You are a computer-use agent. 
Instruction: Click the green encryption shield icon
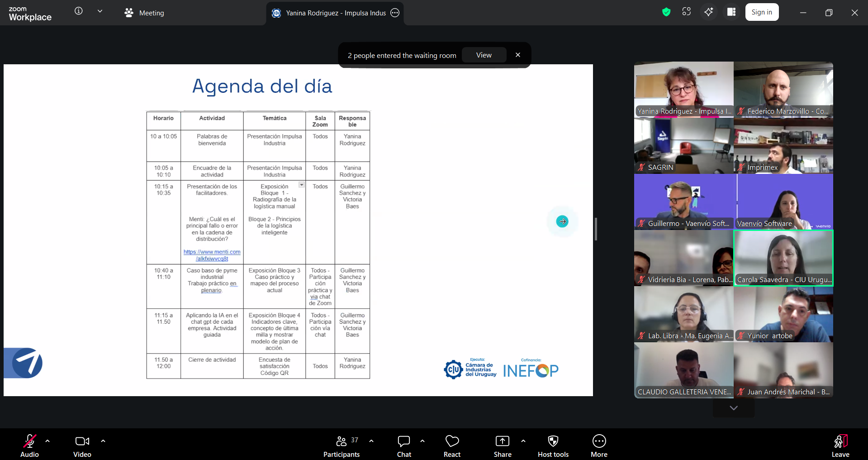pos(666,12)
